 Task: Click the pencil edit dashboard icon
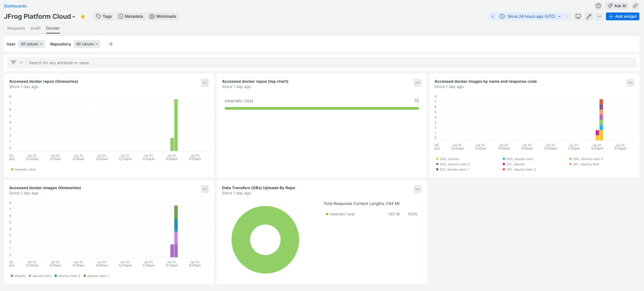click(x=589, y=17)
